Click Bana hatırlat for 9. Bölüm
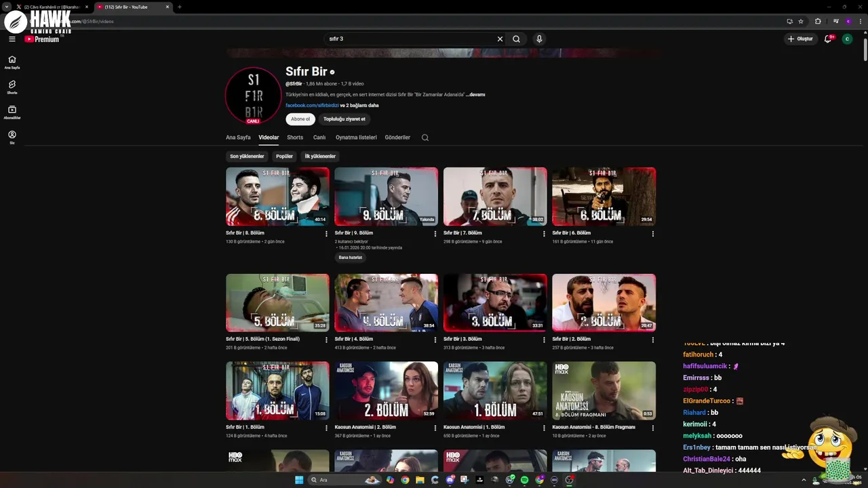Screen dimensions: 868x488 coord(351,257)
